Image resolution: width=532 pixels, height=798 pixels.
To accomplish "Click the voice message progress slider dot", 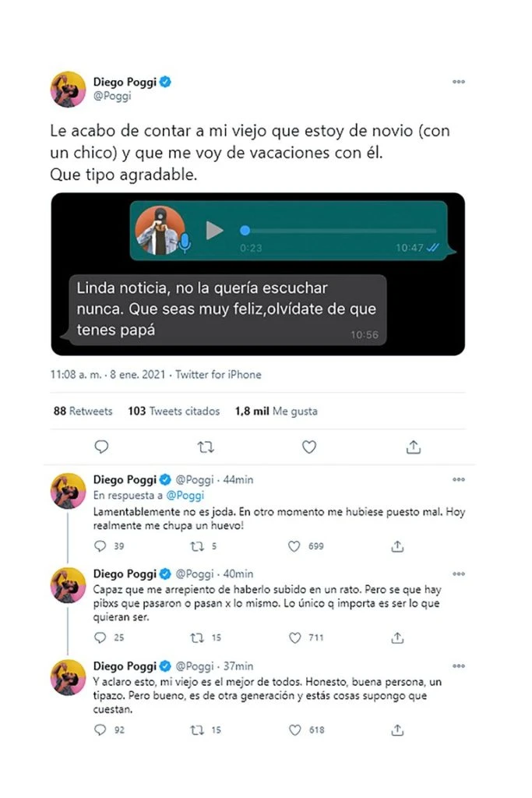I will point(245,230).
